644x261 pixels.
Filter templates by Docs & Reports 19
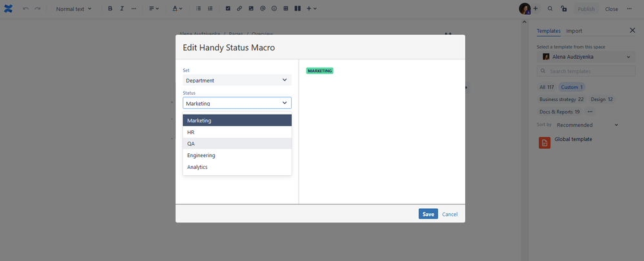pos(559,111)
